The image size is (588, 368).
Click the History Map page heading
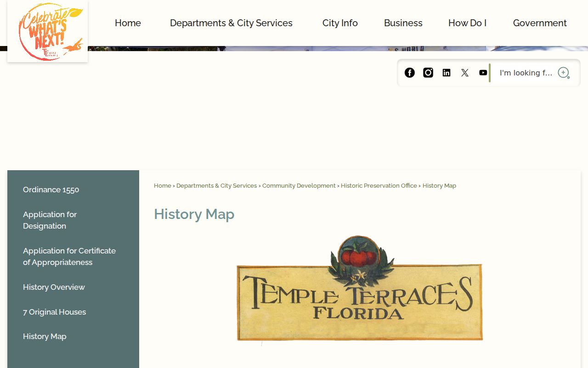pyautogui.click(x=194, y=214)
